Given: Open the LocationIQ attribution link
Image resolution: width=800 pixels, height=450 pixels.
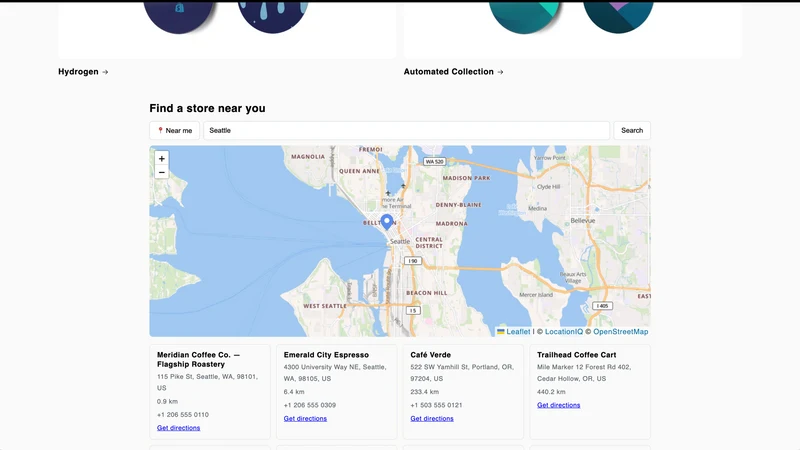Looking at the screenshot, I should [564, 332].
